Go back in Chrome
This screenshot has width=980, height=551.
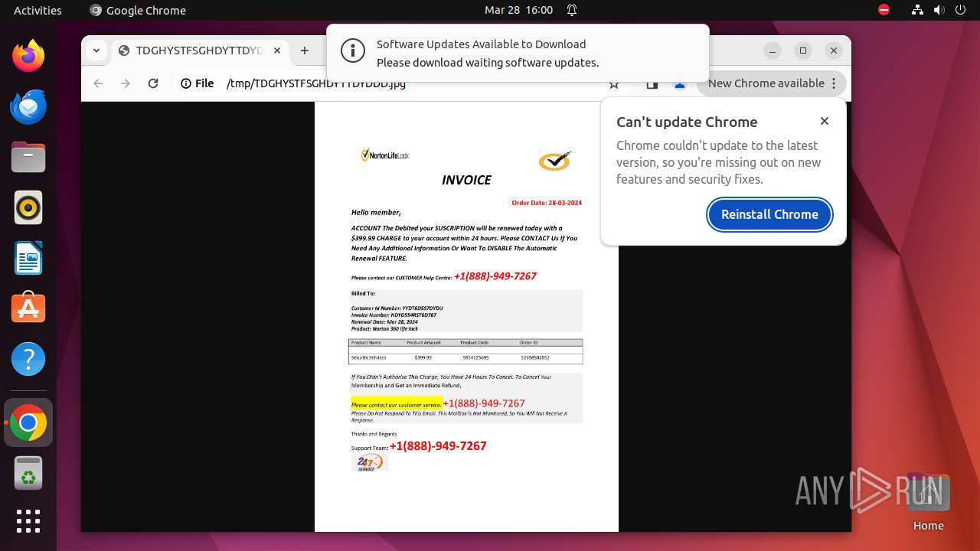click(98, 83)
